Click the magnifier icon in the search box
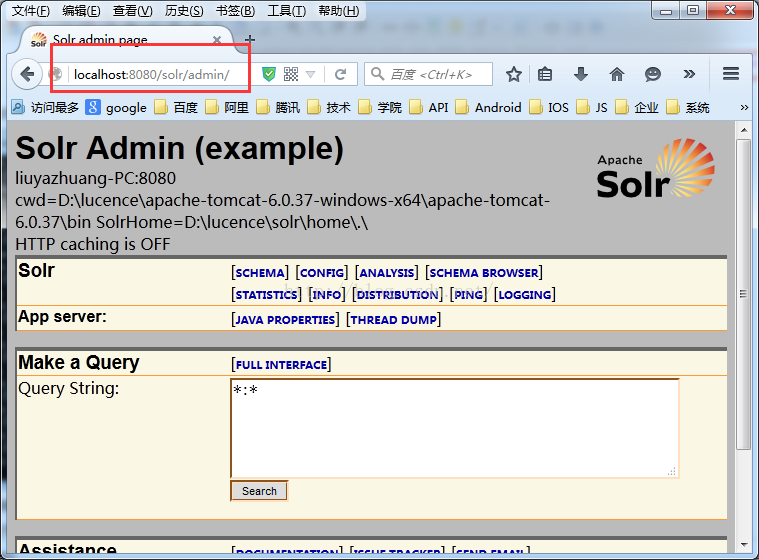Viewport: 759px width, 560px height. [377, 74]
